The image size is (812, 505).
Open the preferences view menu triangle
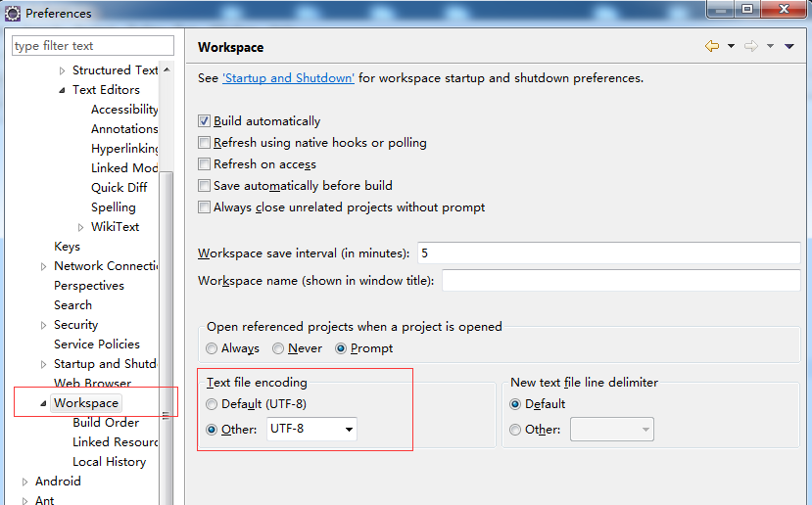click(788, 47)
